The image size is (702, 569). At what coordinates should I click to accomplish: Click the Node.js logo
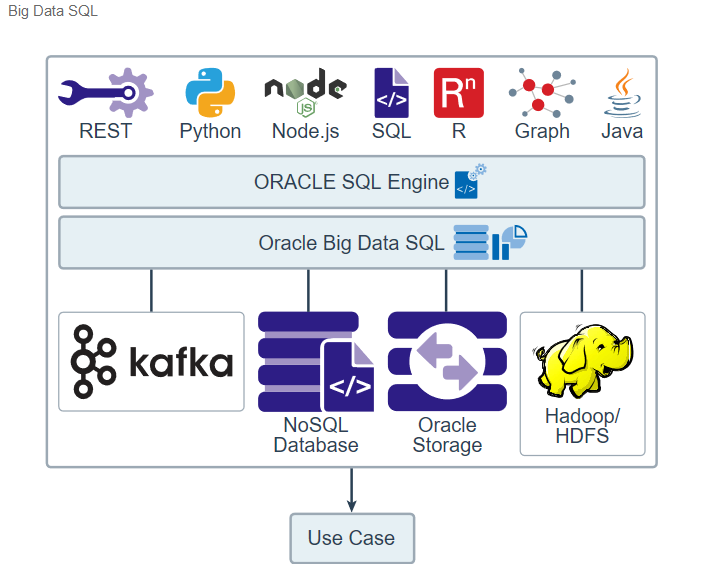[306, 92]
